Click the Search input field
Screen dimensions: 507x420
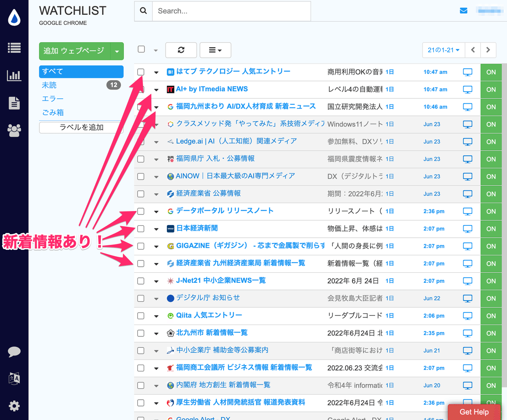pos(232,11)
